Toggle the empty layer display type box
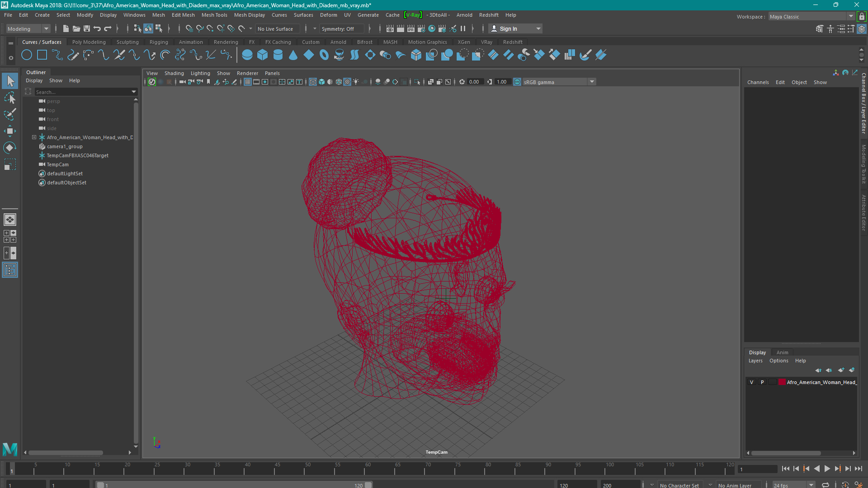 (x=773, y=382)
